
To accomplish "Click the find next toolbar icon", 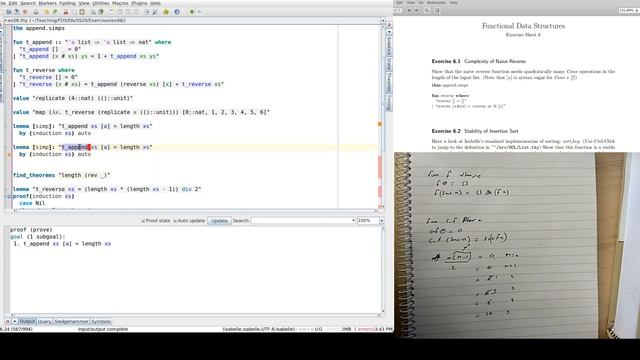I will [101, 12].
